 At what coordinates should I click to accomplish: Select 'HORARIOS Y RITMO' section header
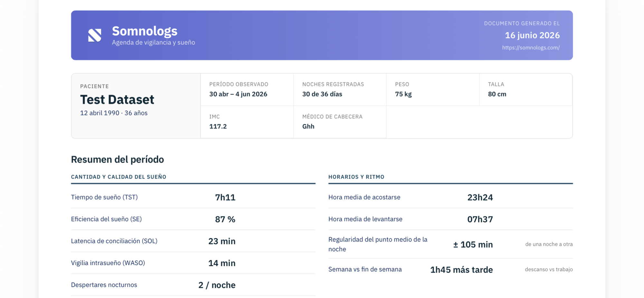[x=356, y=177]
